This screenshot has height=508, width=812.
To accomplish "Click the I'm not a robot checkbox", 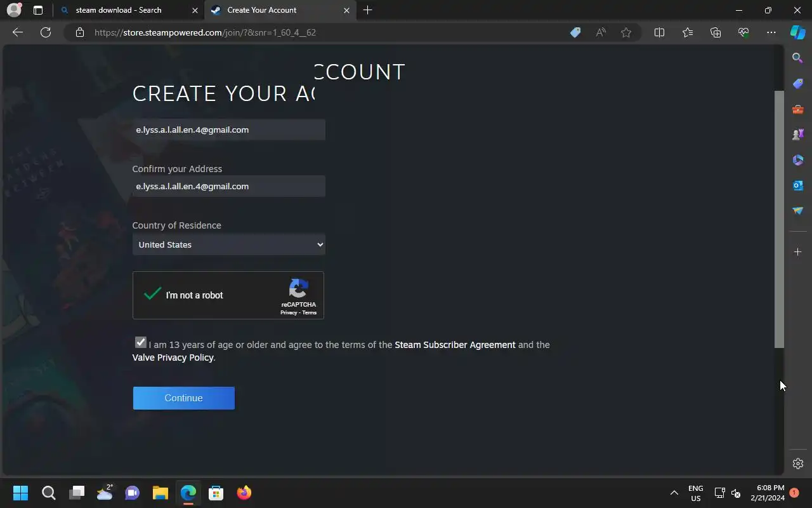I will (152, 295).
